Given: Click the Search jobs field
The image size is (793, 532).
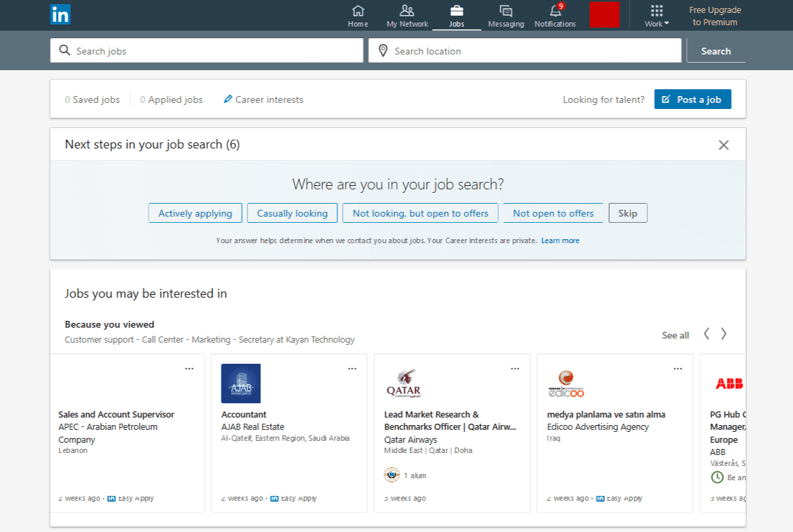Looking at the screenshot, I should click(x=207, y=50).
